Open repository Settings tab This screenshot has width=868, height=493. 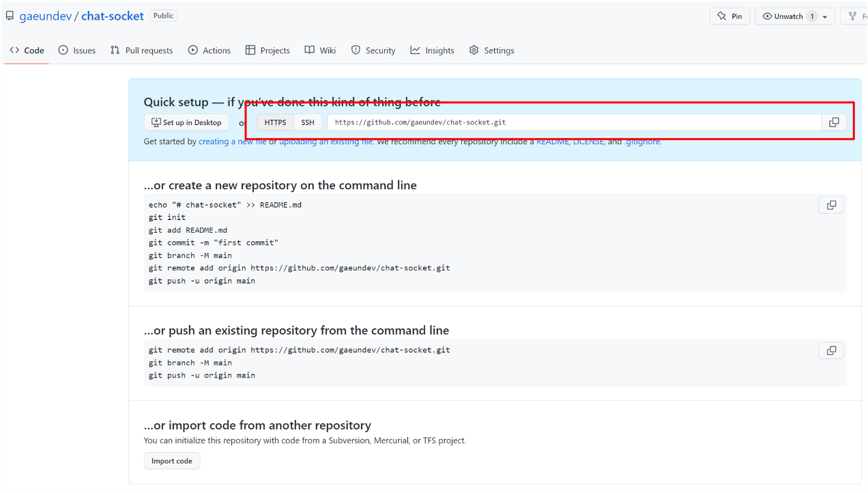coord(491,51)
